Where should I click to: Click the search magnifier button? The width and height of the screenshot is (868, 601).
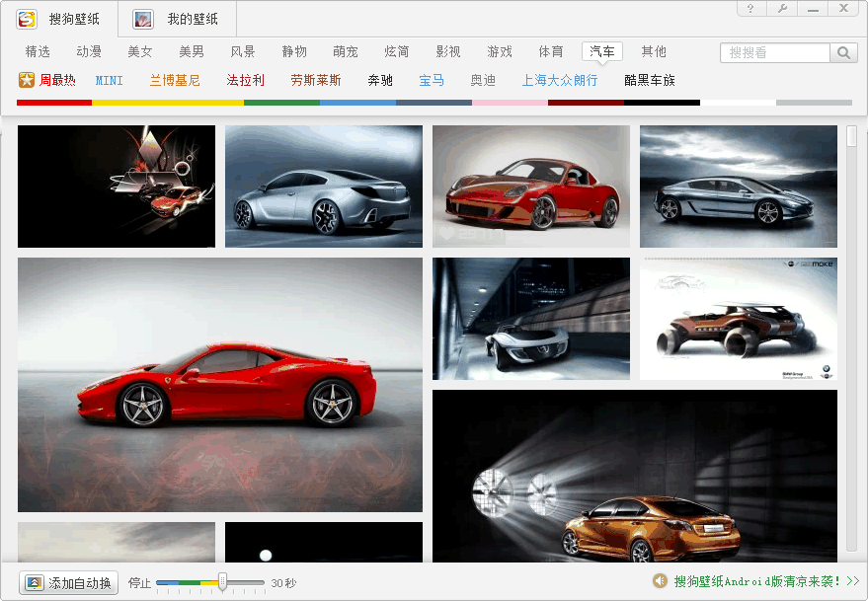(x=844, y=53)
